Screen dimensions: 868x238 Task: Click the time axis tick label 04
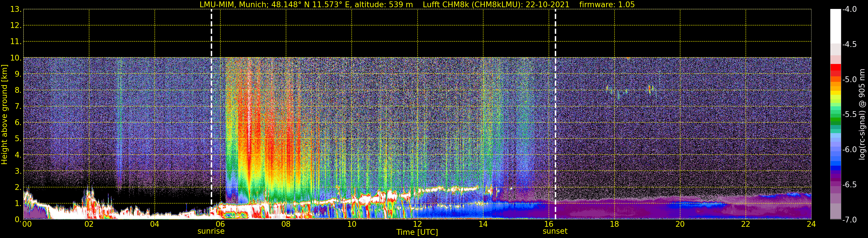(x=155, y=224)
